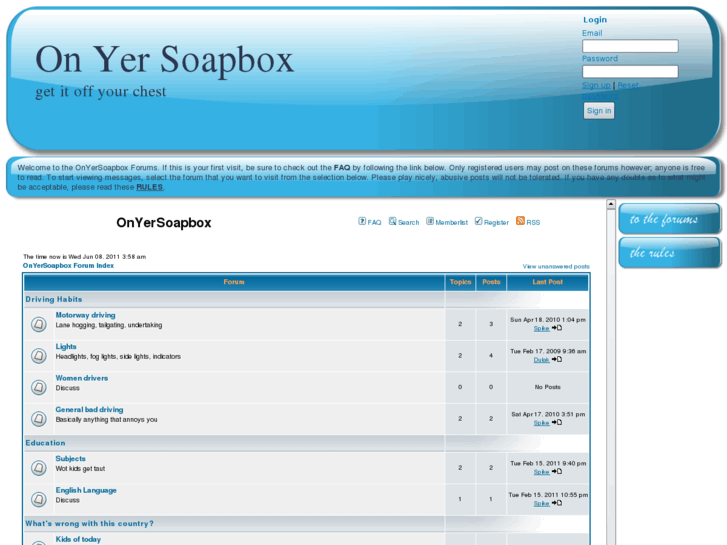Click the Subjects forum folder icon
This screenshot has width=727, height=545.
click(39, 468)
